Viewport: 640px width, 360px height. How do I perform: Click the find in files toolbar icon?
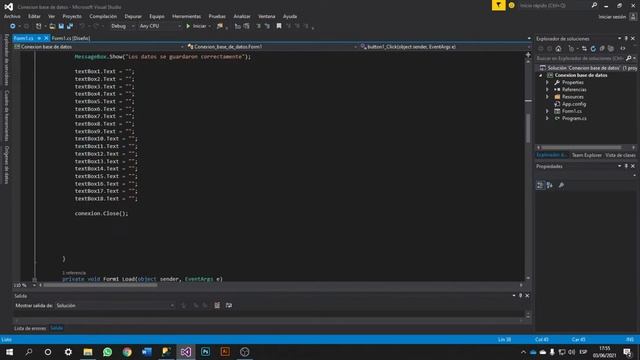(220, 26)
